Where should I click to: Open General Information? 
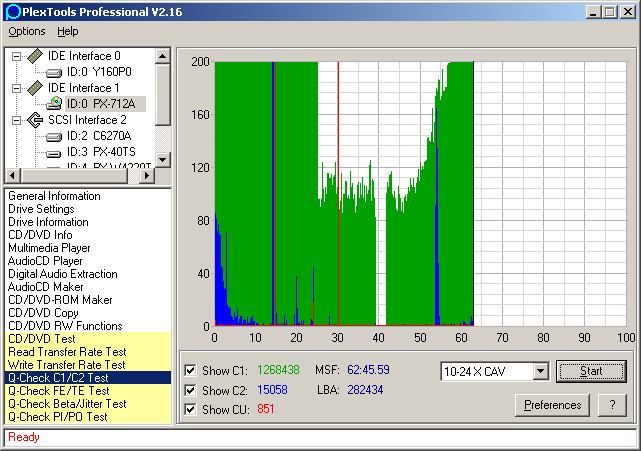(x=54, y=196)
